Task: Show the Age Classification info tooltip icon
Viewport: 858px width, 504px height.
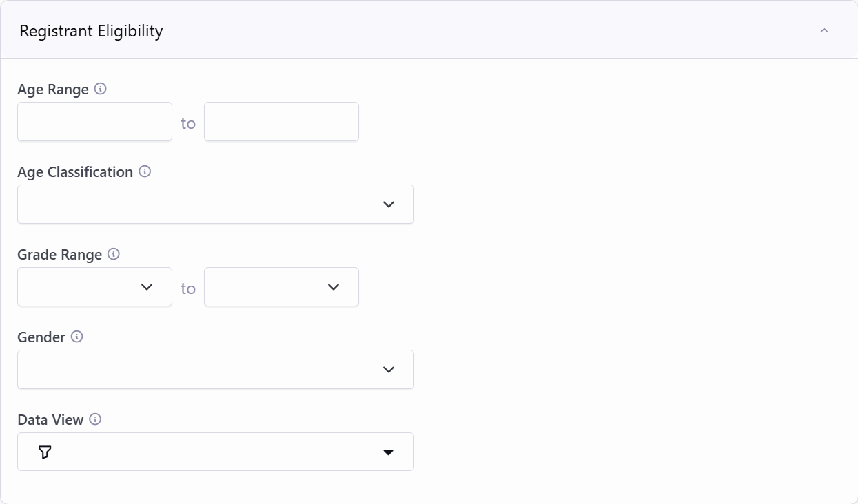Action: click(x=145, y=171)
